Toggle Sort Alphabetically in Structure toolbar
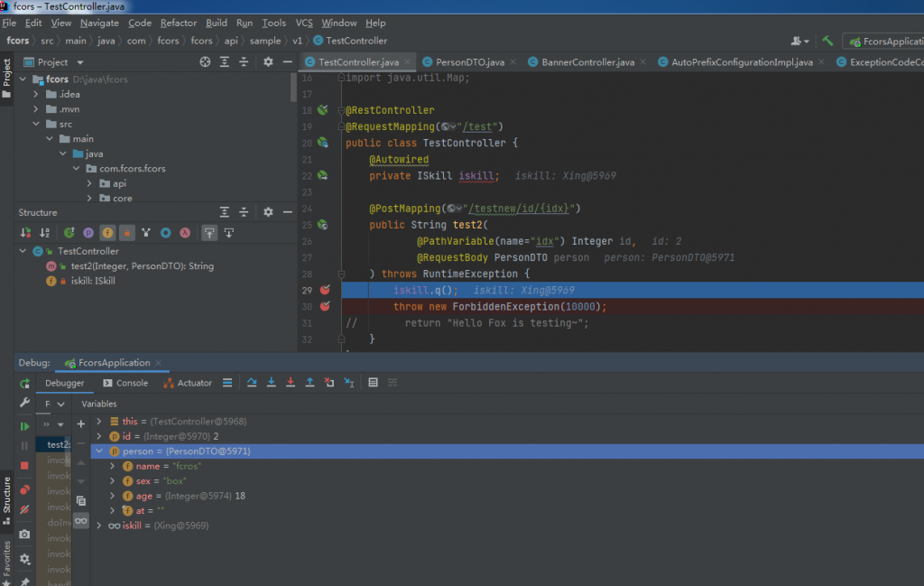This screenshot has width=924, height=586. click(x=45, y=233)
